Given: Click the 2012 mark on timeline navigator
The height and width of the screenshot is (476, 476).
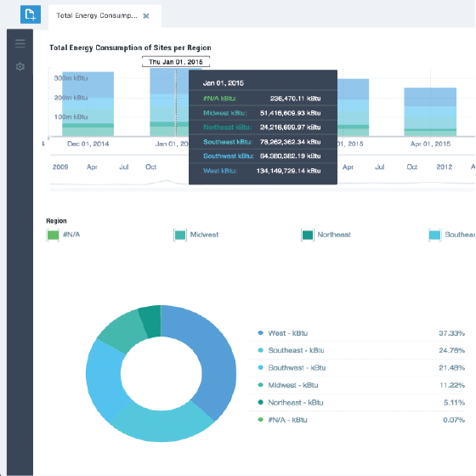Looking at the screenshot, I should (444, 167).
